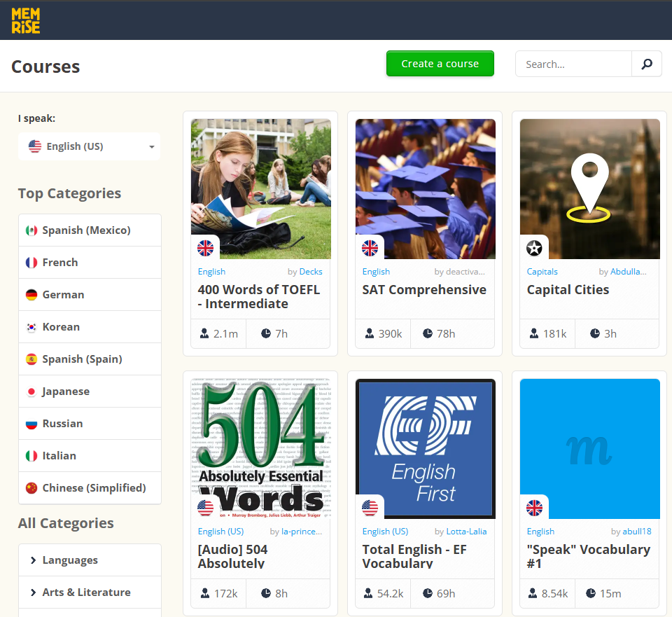
Task: Expand the Arts & Literature category
Action: click(90, 592)
